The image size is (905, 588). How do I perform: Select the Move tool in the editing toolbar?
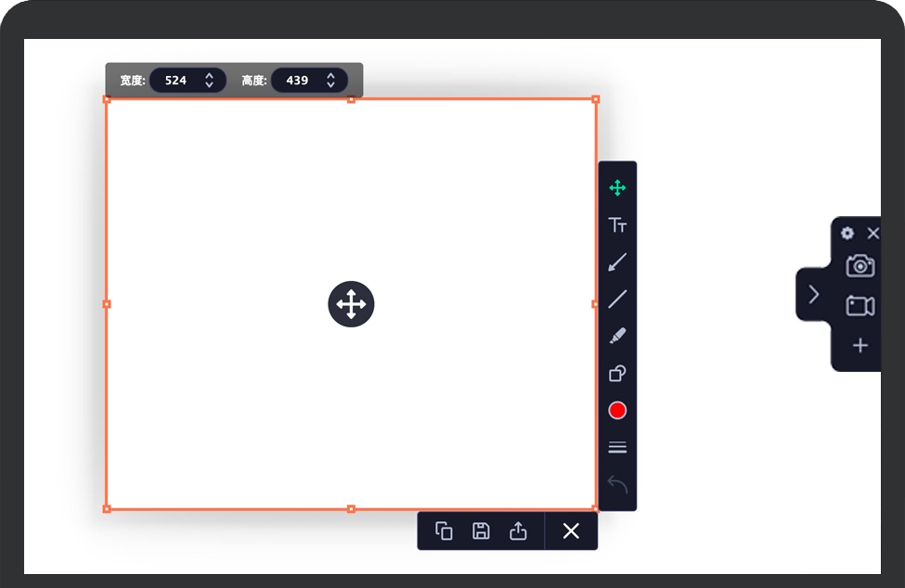click(x=618, y=186)
